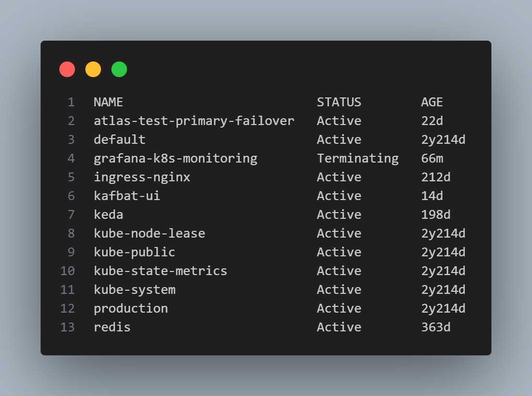Click the Terminating status text

click(x=358, y=158)
